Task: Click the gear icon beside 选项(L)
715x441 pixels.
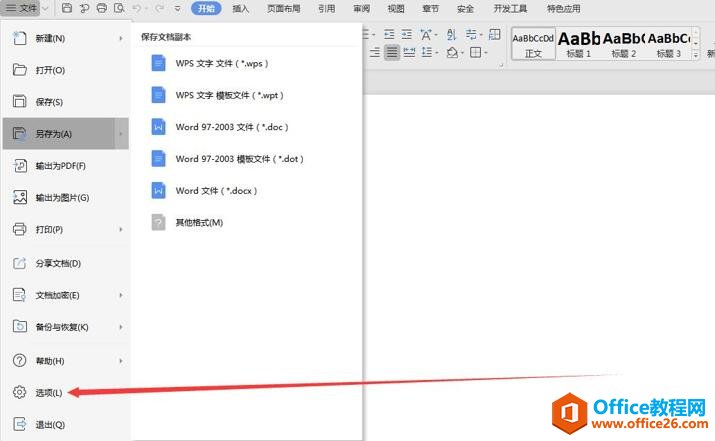Action: (20, 392)
